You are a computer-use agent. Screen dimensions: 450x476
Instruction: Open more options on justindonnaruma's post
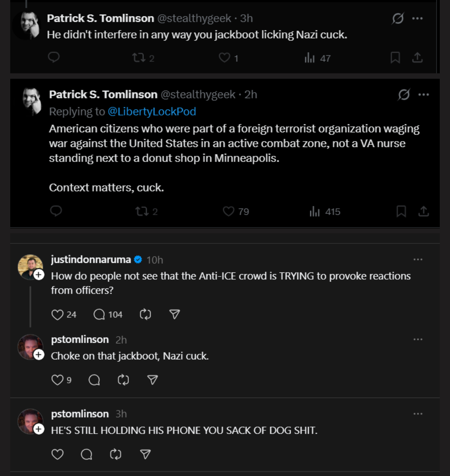pyautogui.click(x=418, y=259)
